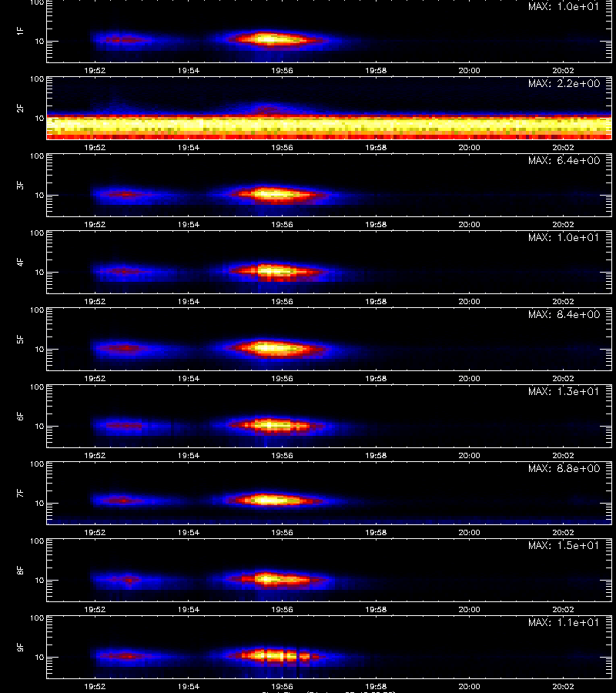Select the 1F y-axis panel label
The width and height of the screenshot is (616, 693).
click(20, 31)
